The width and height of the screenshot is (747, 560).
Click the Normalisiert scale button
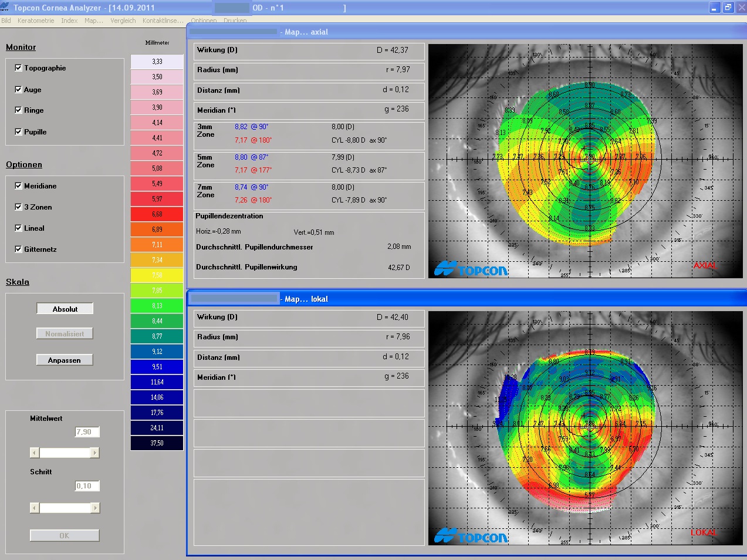pos(65,333)
